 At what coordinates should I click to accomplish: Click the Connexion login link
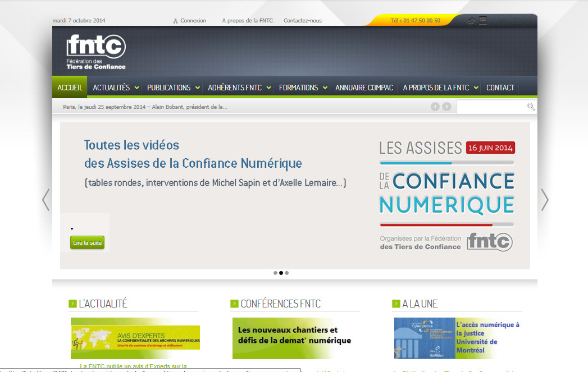tap(193, 21)
